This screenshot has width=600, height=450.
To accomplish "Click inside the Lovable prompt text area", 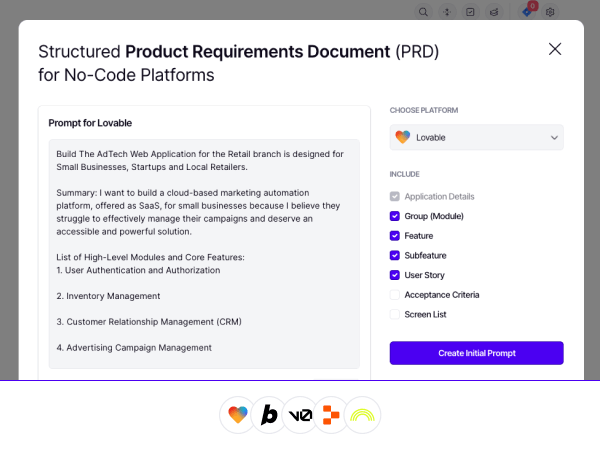I will point(204,254).
